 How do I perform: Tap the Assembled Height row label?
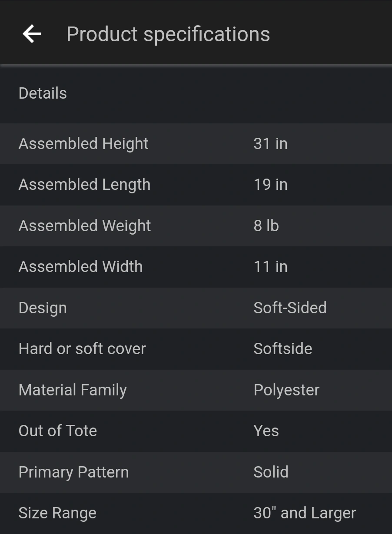[x=83, y=144]
